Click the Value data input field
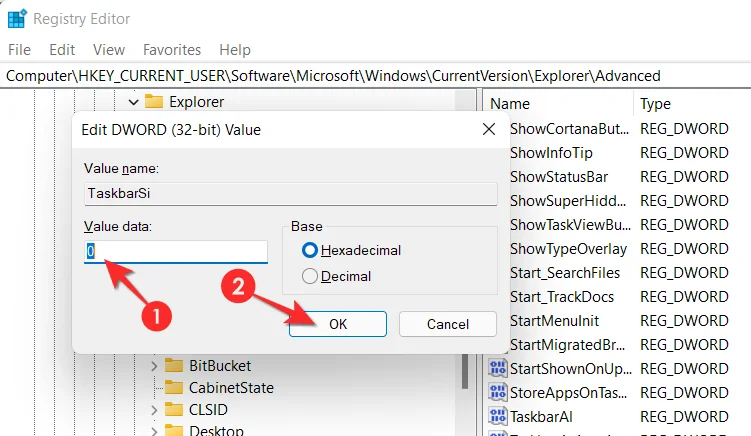751x436 pixels. 176,252
